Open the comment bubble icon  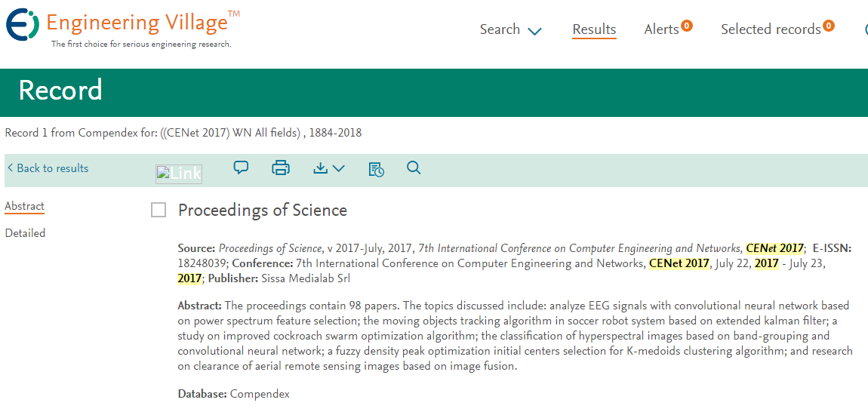pyautogui.click(x=242, y=168)
